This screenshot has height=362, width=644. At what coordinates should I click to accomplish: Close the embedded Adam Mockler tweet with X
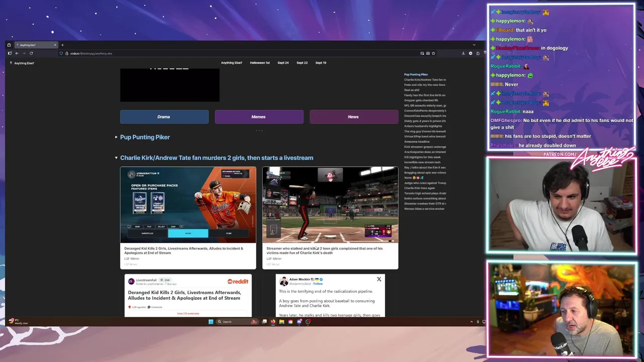coord(379,279)
